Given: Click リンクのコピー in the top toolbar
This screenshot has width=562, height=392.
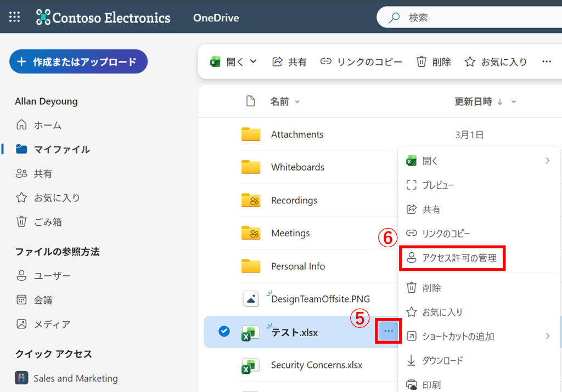Looking at the screenshot, I should tap(361, 62).
